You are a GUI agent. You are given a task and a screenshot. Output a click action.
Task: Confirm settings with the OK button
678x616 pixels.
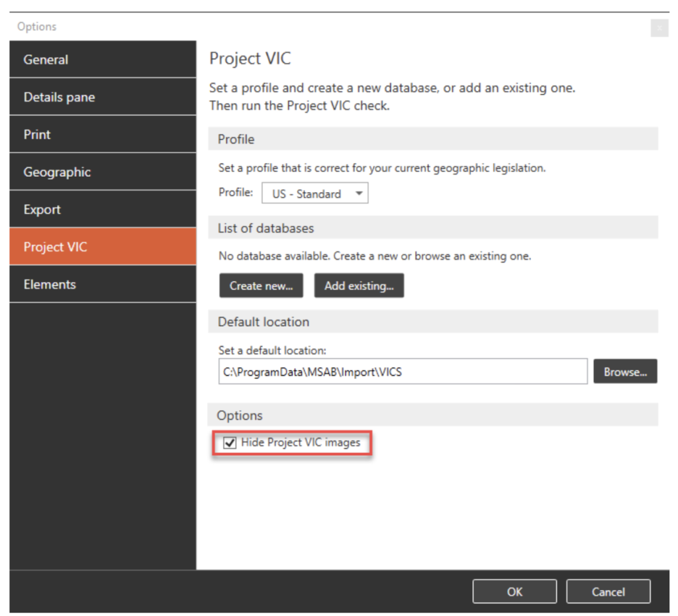point(514,591)
